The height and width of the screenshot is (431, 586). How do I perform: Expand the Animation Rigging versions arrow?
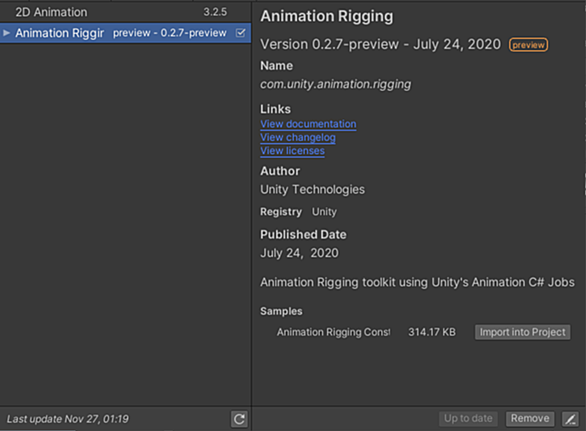pyautogui.click(x=6, y=33)
